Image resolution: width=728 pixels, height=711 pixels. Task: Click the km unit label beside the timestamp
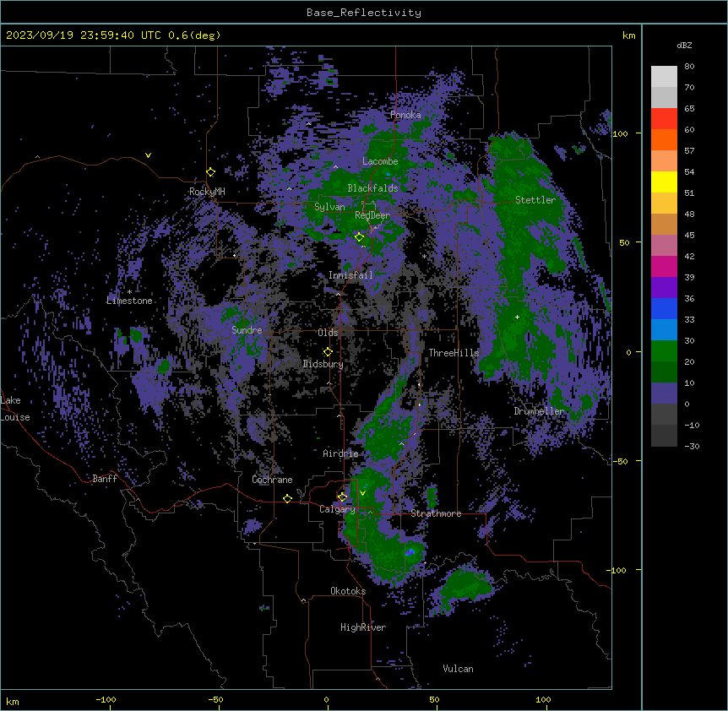[x=629, y=35]
